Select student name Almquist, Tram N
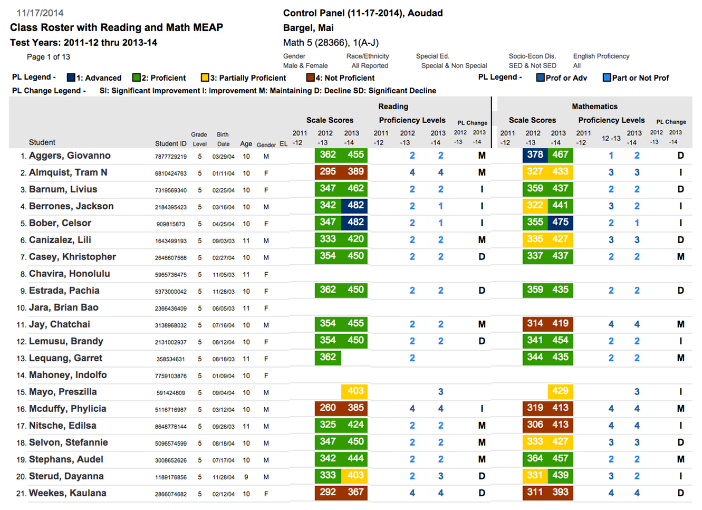702x510 pixels. point(68,173)
